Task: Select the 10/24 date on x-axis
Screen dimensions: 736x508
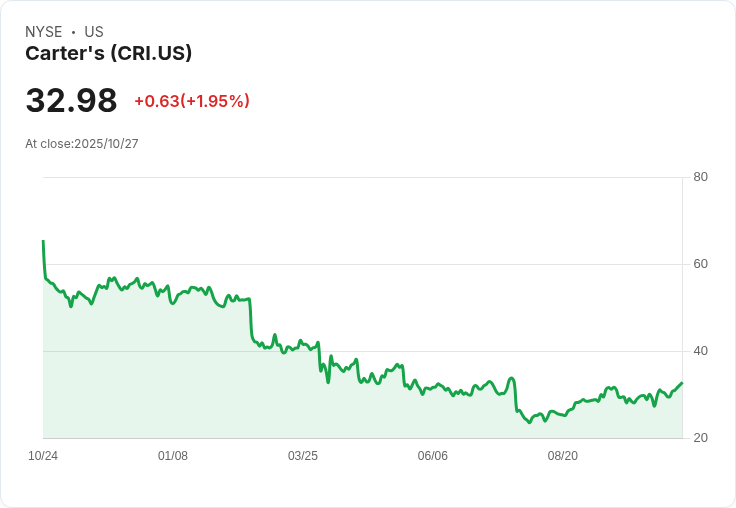Action: [x=43, y=456]
